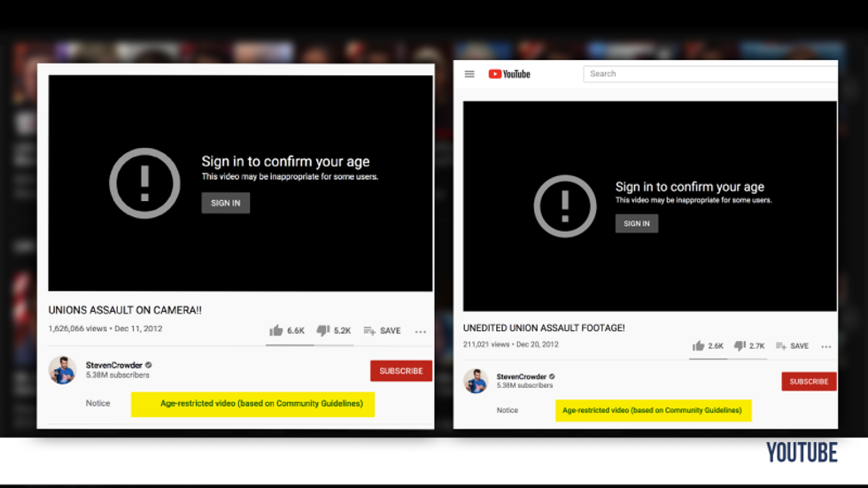Dislike the video with 5.2K thumbs down
Viewport: 868px width, 488px height.
pyautogui.click(x=333, y=330)
